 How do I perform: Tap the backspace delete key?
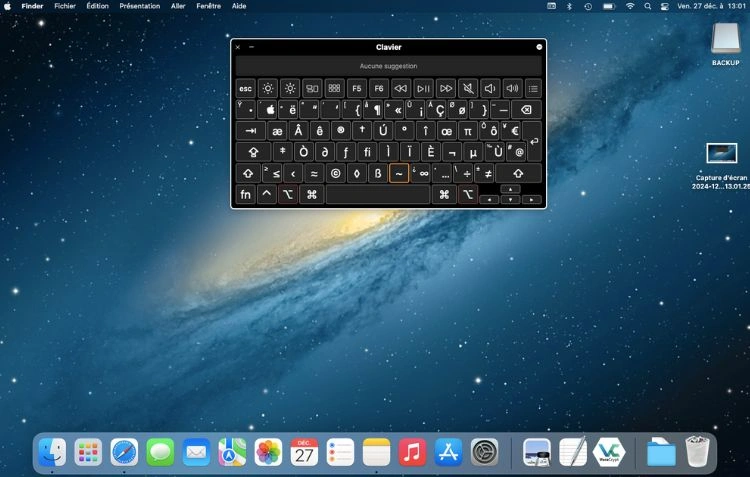(x=526, y=110)
